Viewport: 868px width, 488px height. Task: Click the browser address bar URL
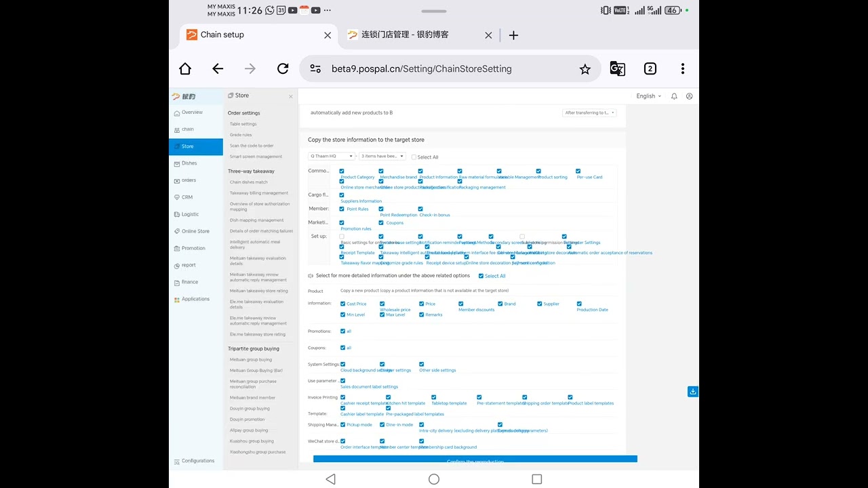coord(421,68)
